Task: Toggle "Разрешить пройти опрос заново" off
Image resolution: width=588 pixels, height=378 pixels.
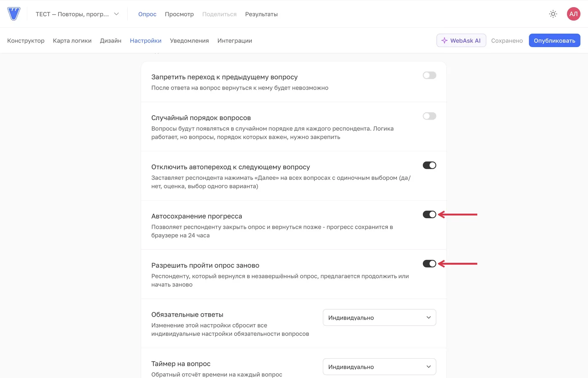Action: pos(430,264)
